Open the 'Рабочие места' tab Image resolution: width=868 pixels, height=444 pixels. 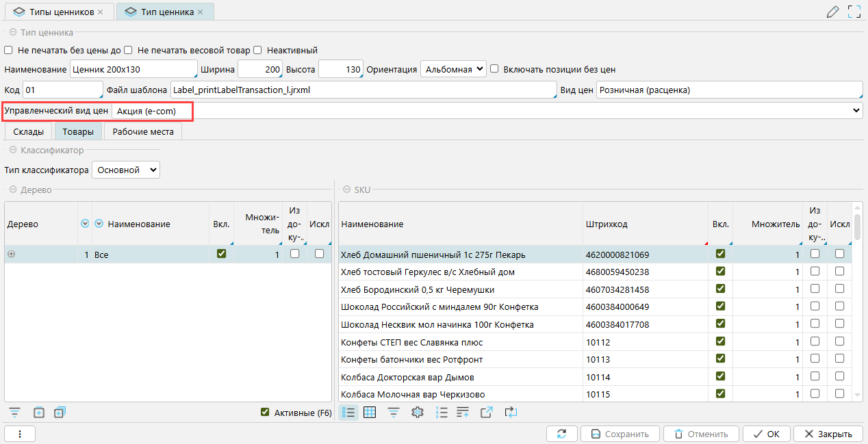point(143,131)
